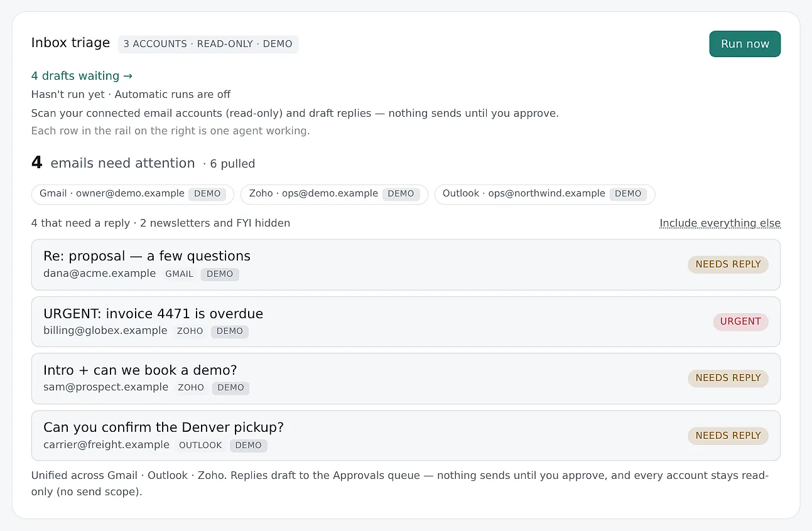Image resolution: width=812 pixels, height=531 pixels.
Task: Open the 'URGENT: invoice 4471 is overdue' email
Action: (x=406, y=321)
